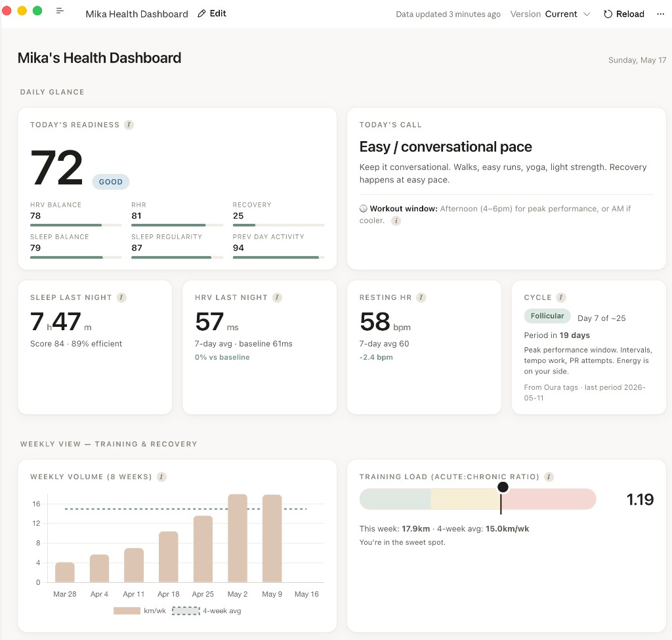Click the Sleep Regularity progress bar
The height and width of the screenshot is (640, 672).
tap(177, 257)
